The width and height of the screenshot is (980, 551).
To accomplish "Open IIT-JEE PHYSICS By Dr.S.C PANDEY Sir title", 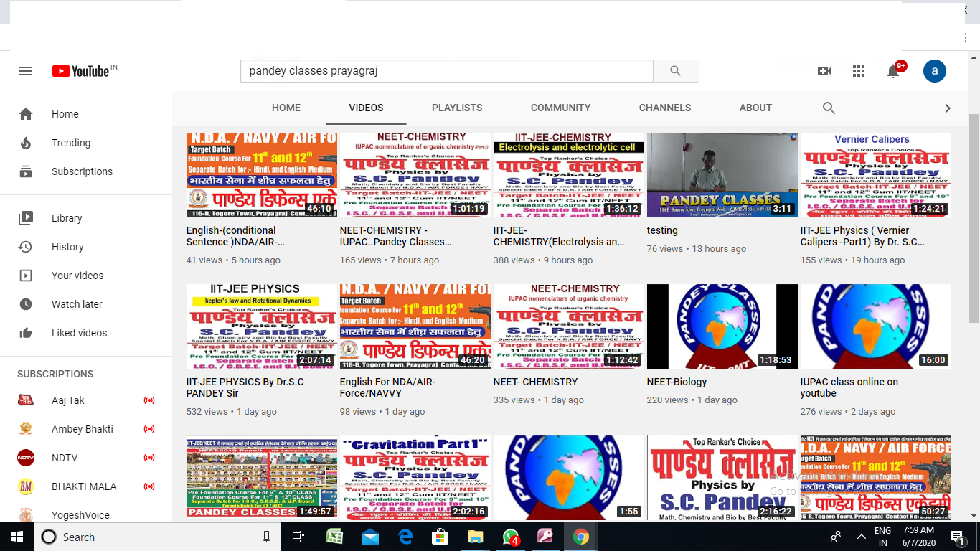I will [x=245, y=387].
